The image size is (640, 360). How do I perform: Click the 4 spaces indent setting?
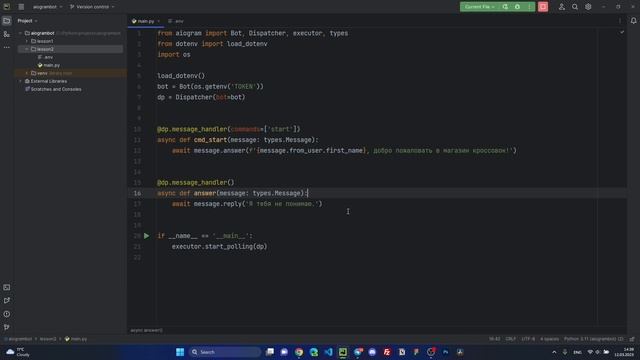(x=549, y=339)
